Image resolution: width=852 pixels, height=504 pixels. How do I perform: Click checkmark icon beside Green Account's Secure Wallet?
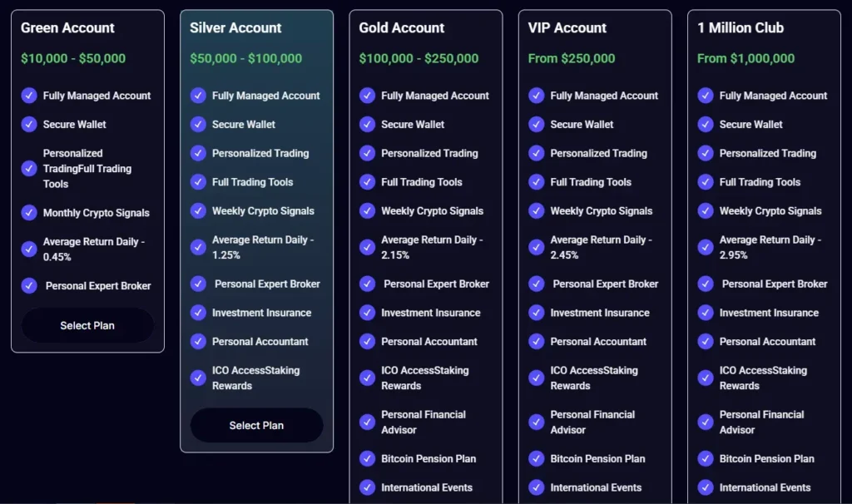pyautogui.click(x=29, y=124)
